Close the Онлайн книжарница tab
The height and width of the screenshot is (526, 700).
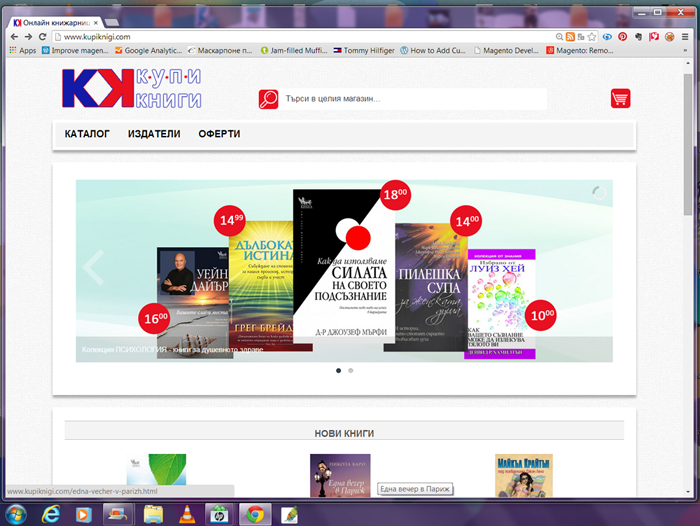(96, 22)
